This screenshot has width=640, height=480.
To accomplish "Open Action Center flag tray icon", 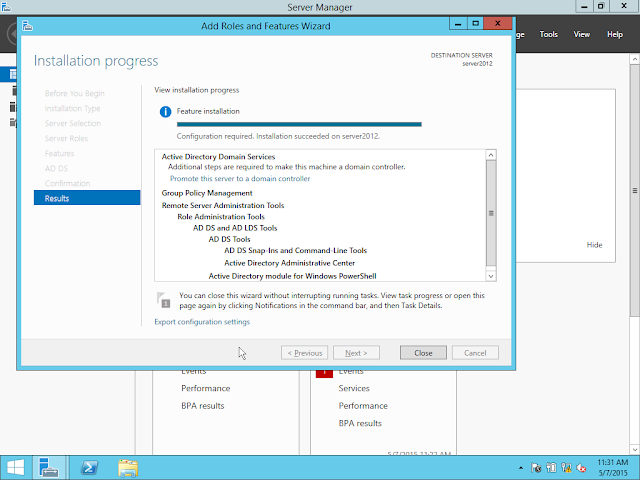I will coord(536,468).
